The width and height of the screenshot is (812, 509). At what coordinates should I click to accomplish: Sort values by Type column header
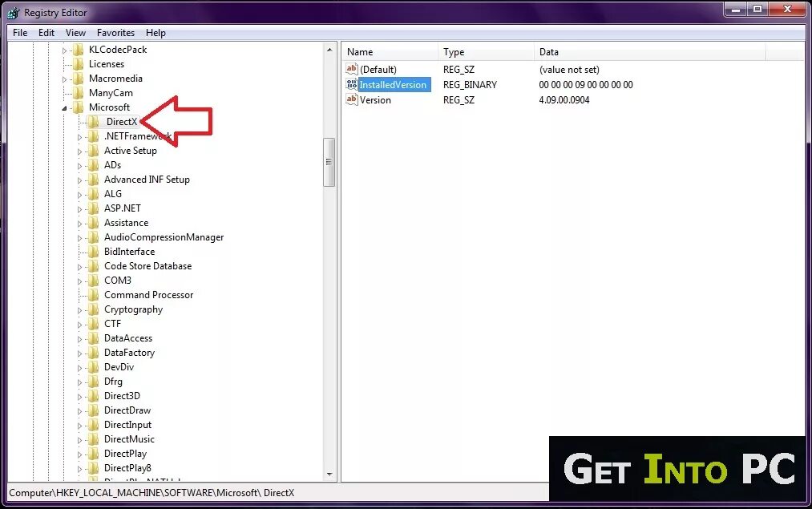486,52
